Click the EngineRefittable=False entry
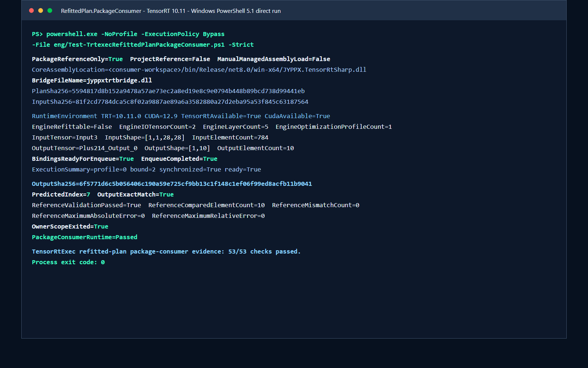The width and height of the screenshot is (588, 368). (x=72, y=127)
